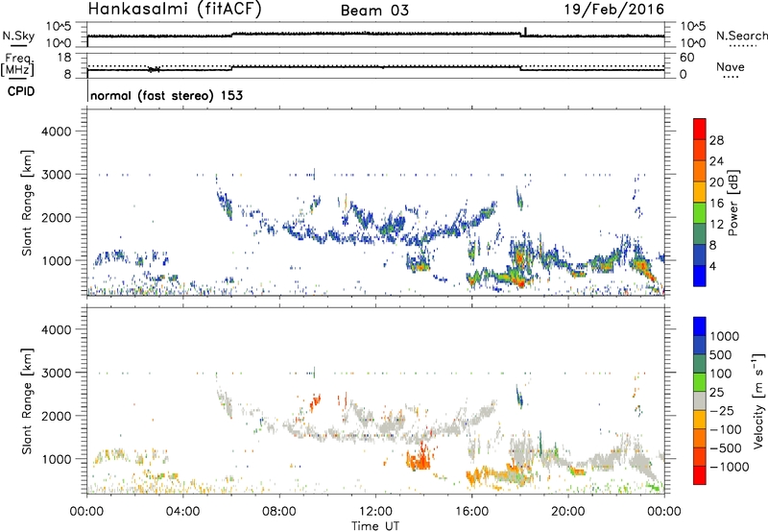Screen dimensions: 768x532
Task: Click the "28" label on Power colorbar
Action: (x=716, y=140)
